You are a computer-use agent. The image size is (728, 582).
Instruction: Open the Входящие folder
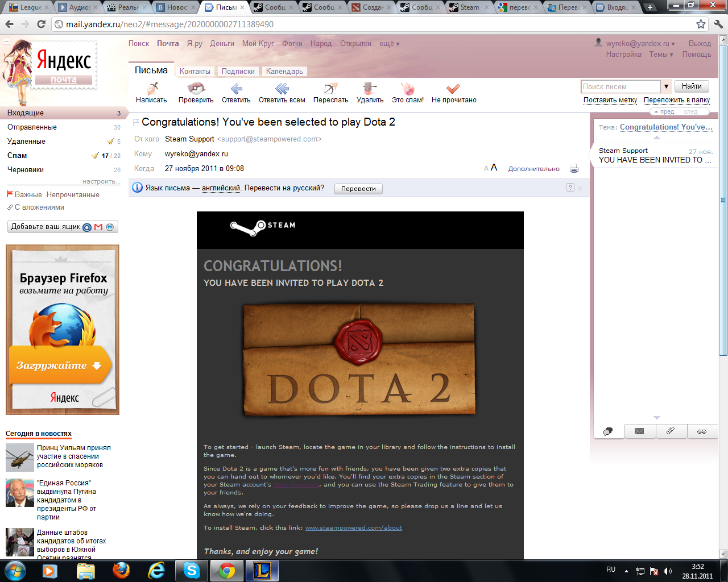click(64, 113)
